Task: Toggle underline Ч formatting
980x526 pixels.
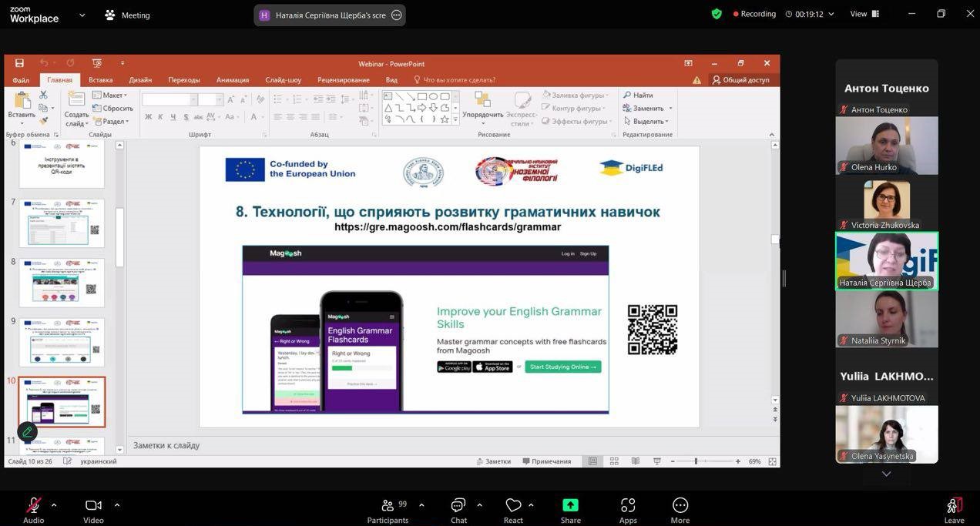Action: 173,117
